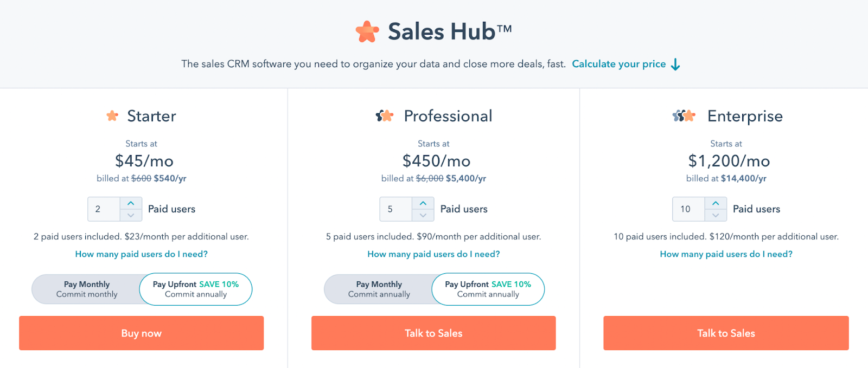Click Talk to Sales under Professional
868x368 pixels.
(433, 333)
